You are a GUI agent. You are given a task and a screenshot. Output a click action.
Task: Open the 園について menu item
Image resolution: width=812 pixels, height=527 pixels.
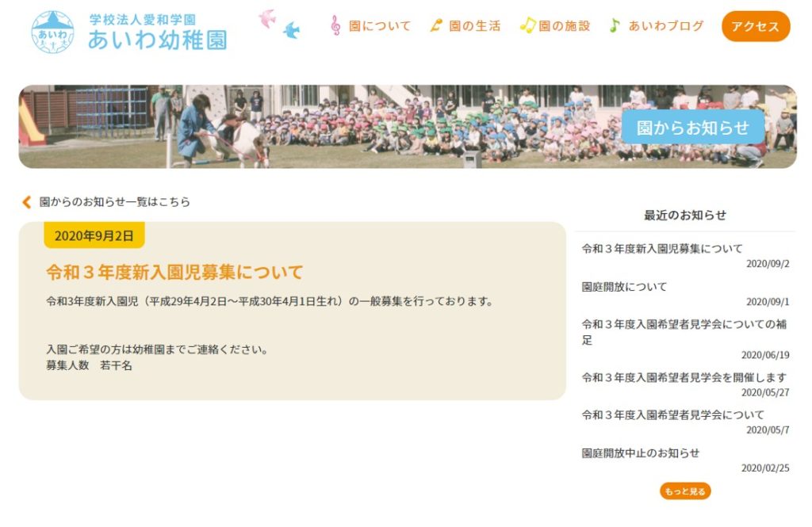coord(380,26)
